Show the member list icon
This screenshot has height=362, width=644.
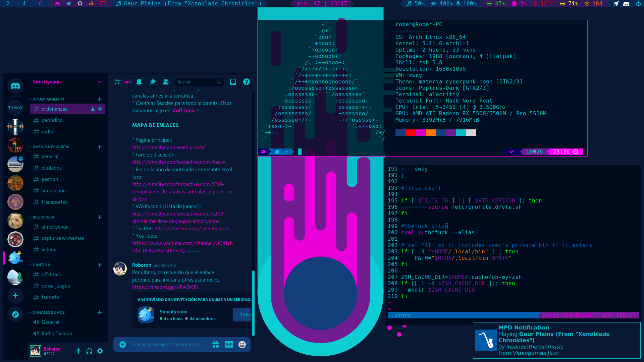(166, 82)
